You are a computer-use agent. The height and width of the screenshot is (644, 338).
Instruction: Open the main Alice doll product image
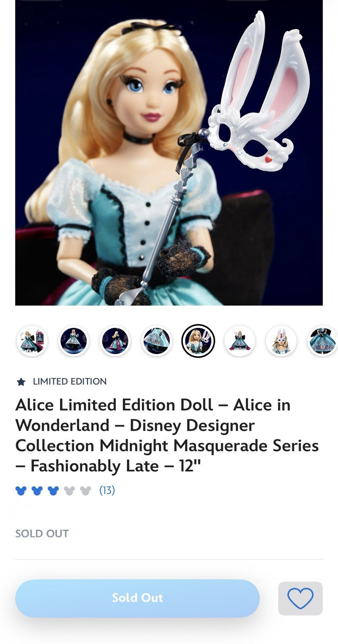click(169, 153)
